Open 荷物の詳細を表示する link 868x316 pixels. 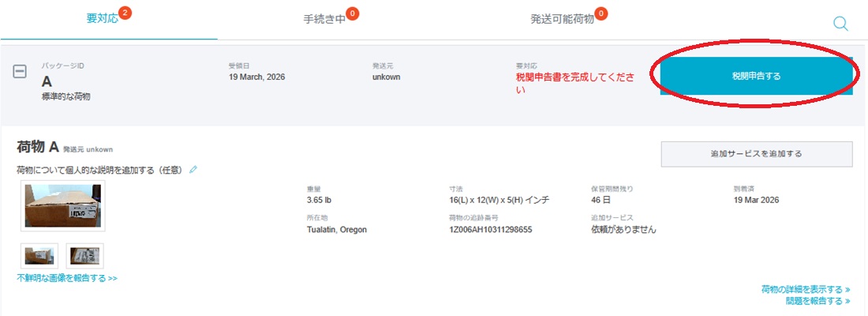point(805,289)
